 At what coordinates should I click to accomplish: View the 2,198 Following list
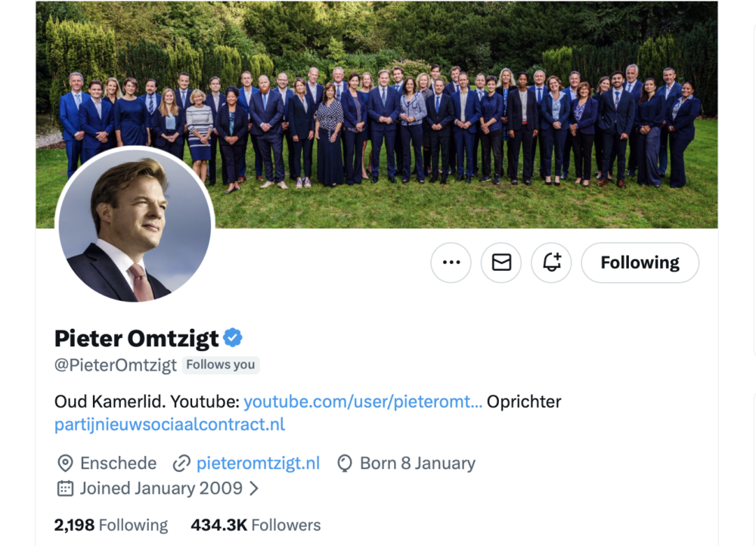coord(111,525)
